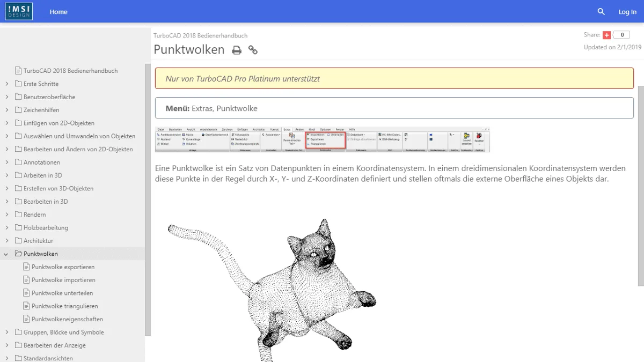Image resolution: width=644 pixels, height=362 pixels.
Task: Click the Punktwolken open folder icon
Action: point(18,254)
